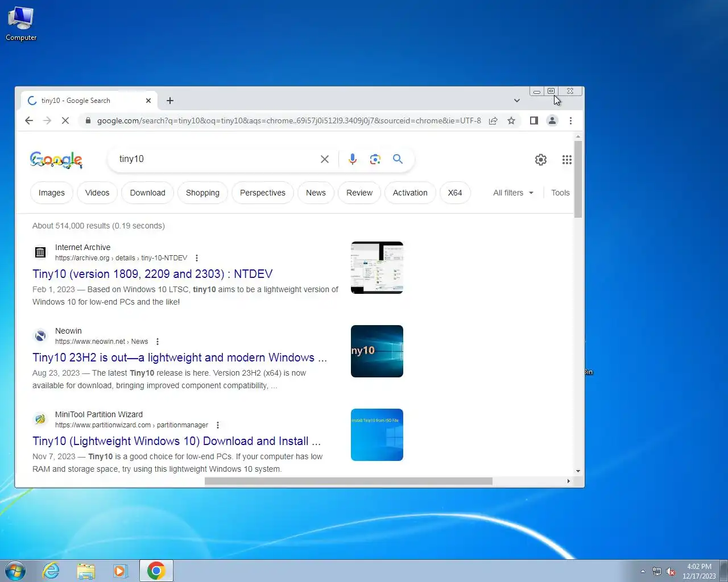Search by image with Lens
Image resolution: width=728 pixels, height=582 pixels.
[x=375, y=159]
